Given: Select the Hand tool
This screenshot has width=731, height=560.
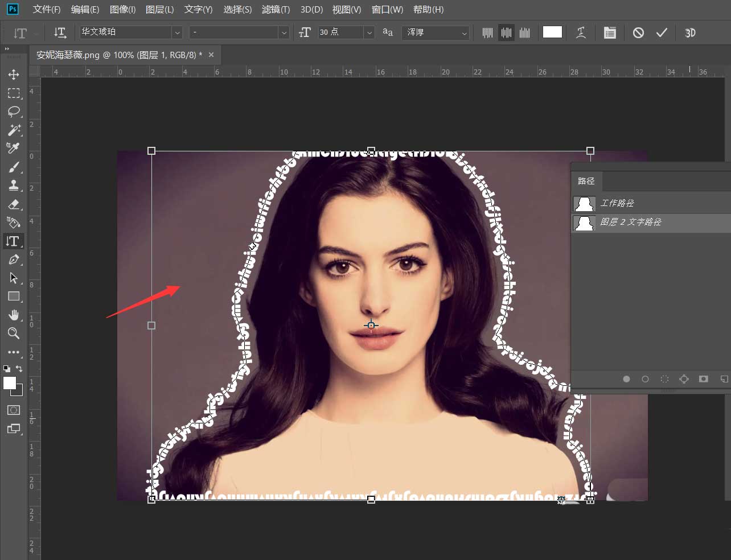Looking at the screenshot, I should pyautogui.click(x=14, y=315).
